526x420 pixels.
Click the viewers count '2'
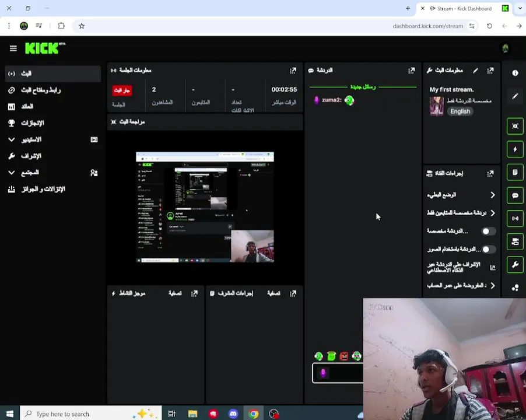(x=153, y=90)
